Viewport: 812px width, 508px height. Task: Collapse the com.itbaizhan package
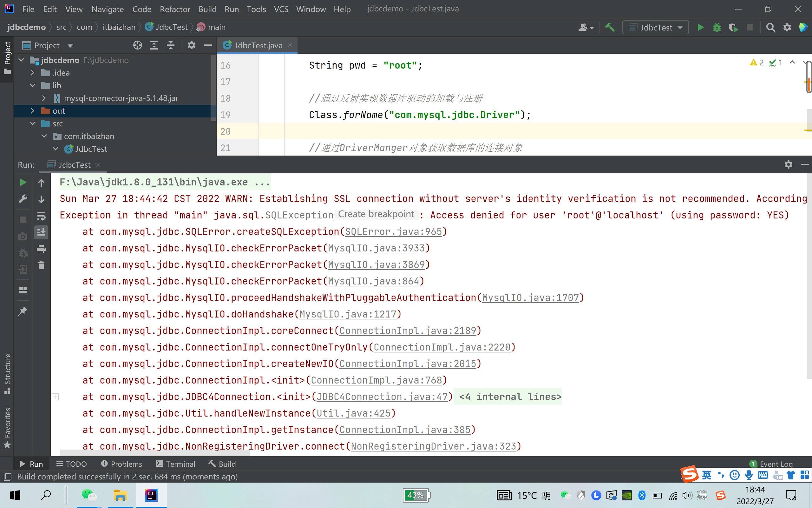pos(44,136)
